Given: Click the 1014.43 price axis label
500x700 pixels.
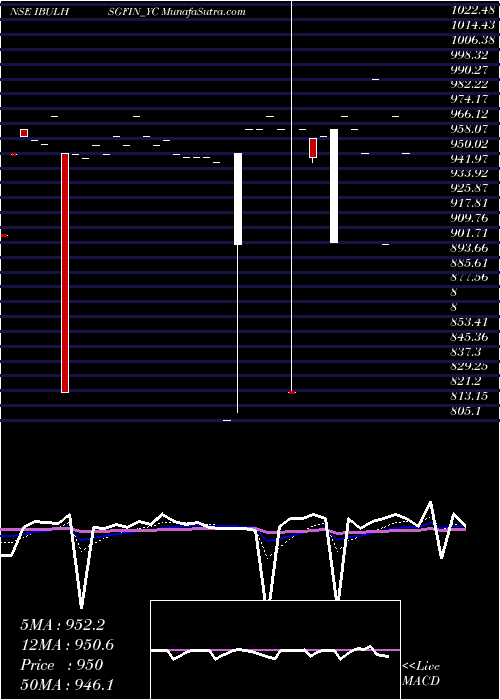Looking at the screenshot, I should pos(472,25).
